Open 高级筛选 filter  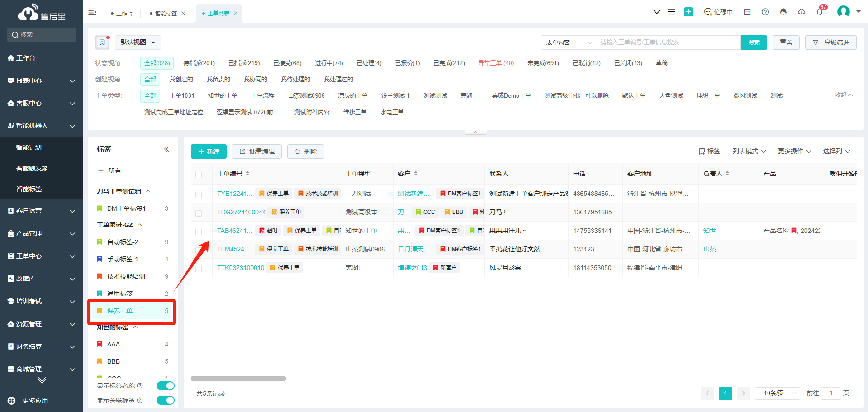point(831,43)
